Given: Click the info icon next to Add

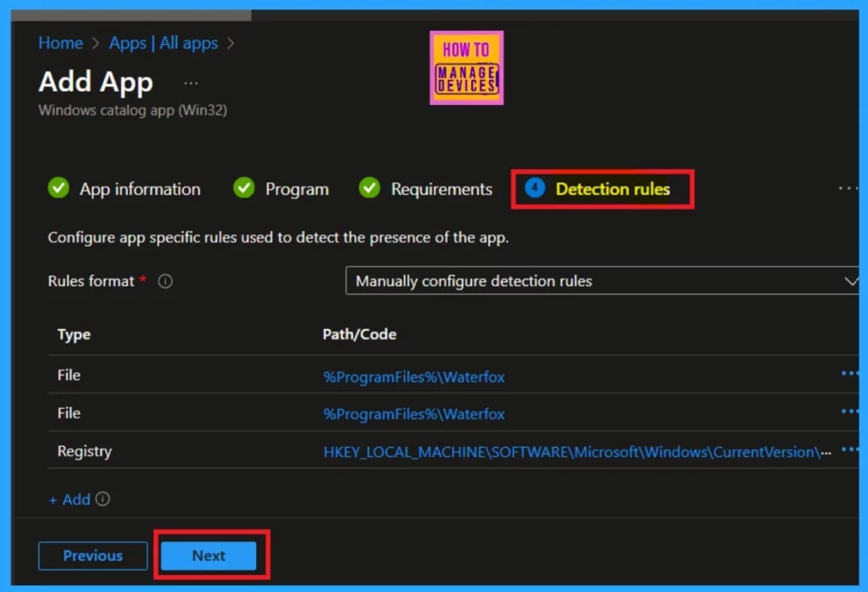Looking at the screenshot, I should (103, 499).
